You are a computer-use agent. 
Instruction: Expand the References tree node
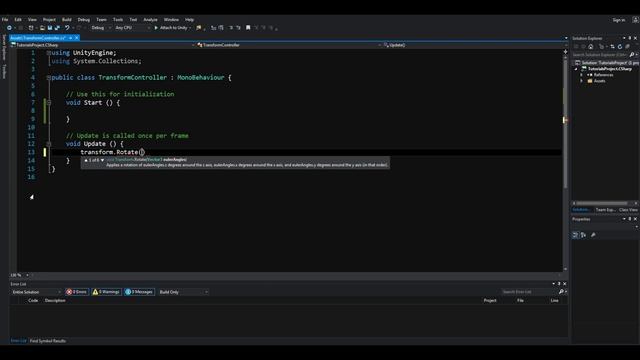pos(582,75)
